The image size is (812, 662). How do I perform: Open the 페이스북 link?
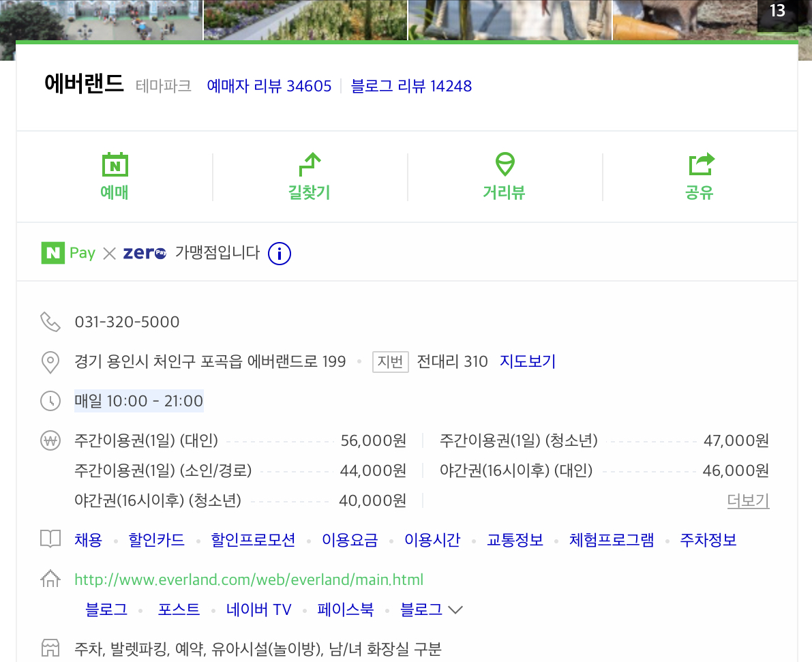point(346,610)
